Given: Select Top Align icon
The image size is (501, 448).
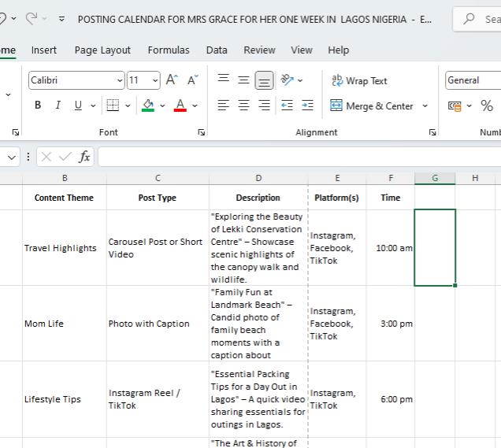Looking at the screenshot, I should click(x=224, y=78).
